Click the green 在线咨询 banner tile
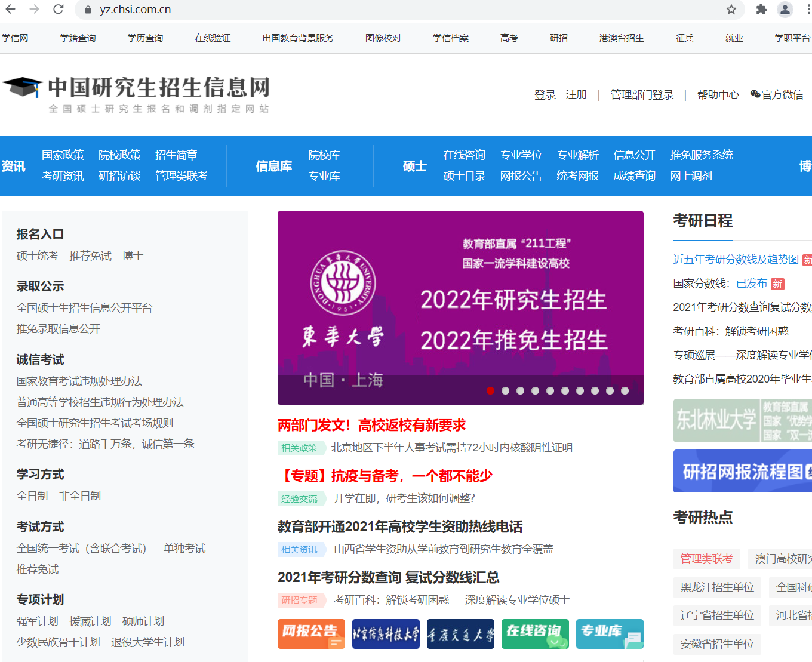812x662 pixels. [x=535, y=634]
